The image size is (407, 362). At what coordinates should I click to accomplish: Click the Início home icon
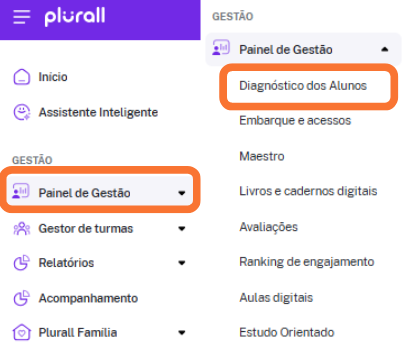coord(22,77)
